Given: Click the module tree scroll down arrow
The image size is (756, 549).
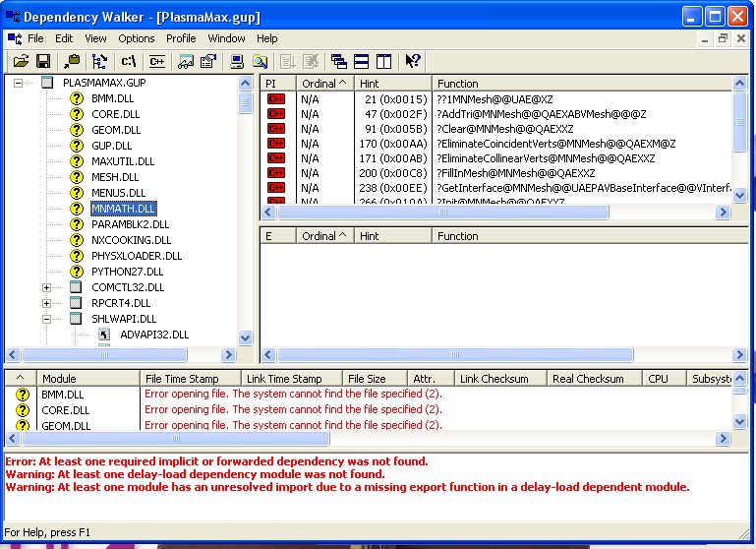Looking at the screenshot, I should tap(246, 337).
